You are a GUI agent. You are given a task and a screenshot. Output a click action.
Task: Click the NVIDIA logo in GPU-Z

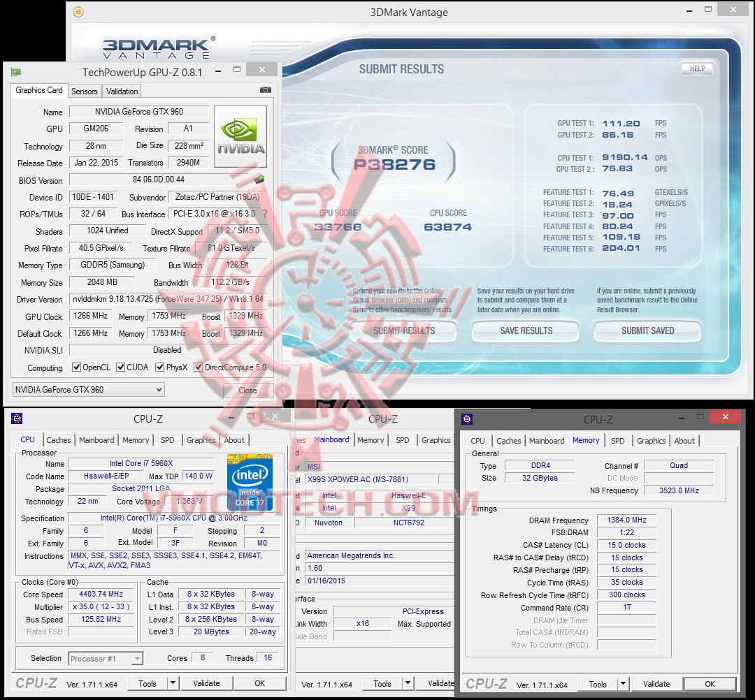240,137
